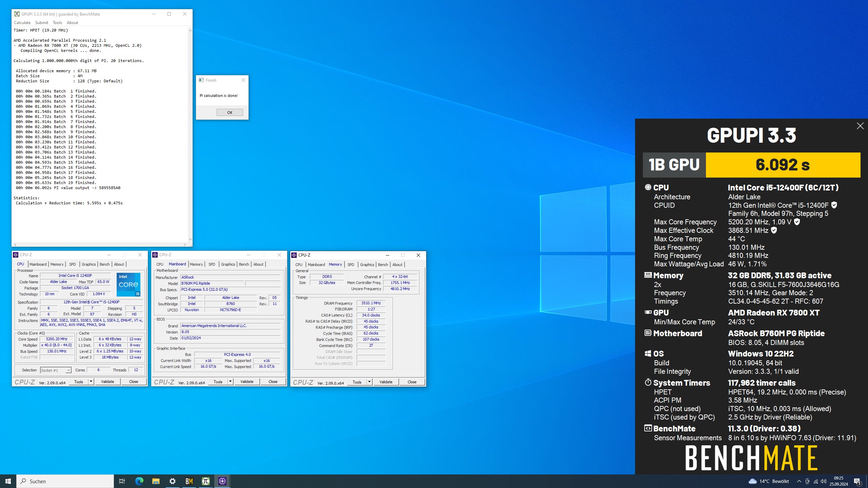Screen dimensions: 868x488
Task: Open Settings gear on taskbar
Action: pos(172,481)
